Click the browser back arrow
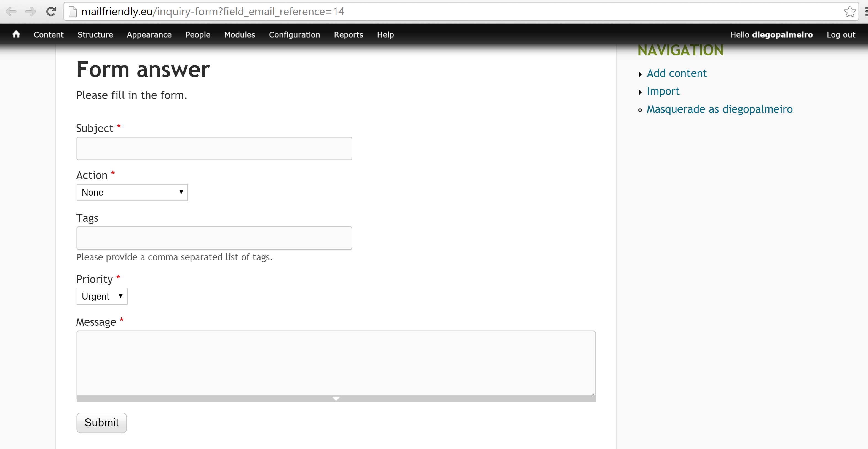The width and height of the screenshot is (868, 449). tap(11, 12)
